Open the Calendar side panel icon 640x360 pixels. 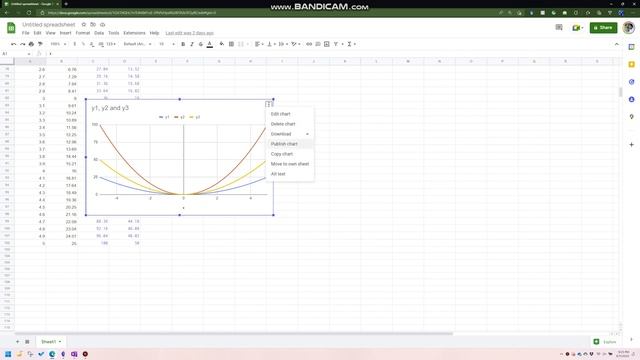pyautogui.click(x=631, y=47)
